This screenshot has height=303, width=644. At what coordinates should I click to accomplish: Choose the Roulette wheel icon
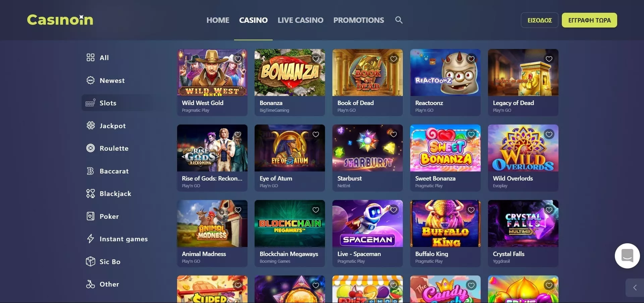click(91, 148)
